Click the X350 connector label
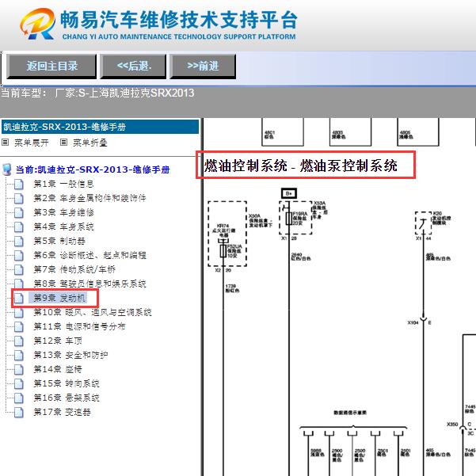Image resolution: width=476 pixels, height=476 pixels. 452,424
